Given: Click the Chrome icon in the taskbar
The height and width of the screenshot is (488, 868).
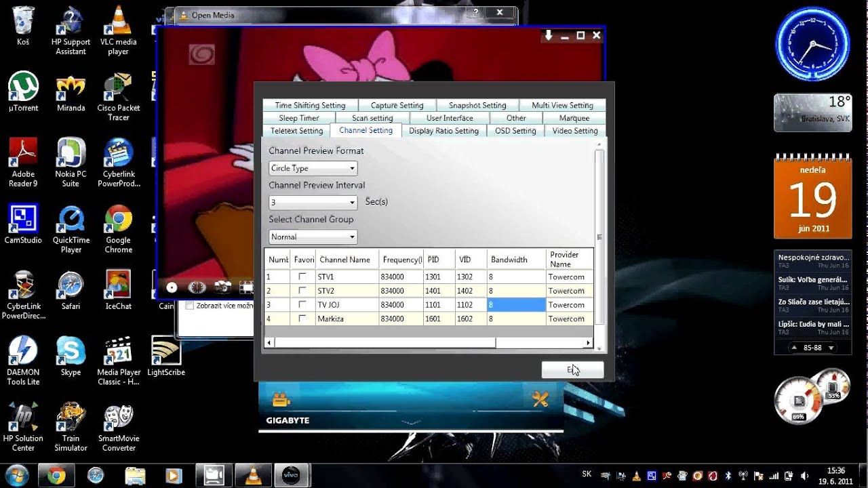Looking at the screenshot, I should (56, 476).
